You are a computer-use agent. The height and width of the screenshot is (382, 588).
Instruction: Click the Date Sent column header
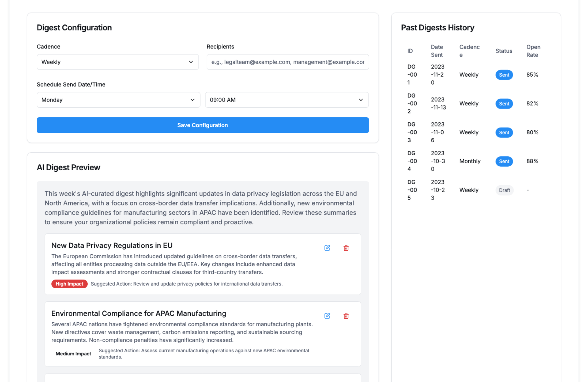coord(437,51)
